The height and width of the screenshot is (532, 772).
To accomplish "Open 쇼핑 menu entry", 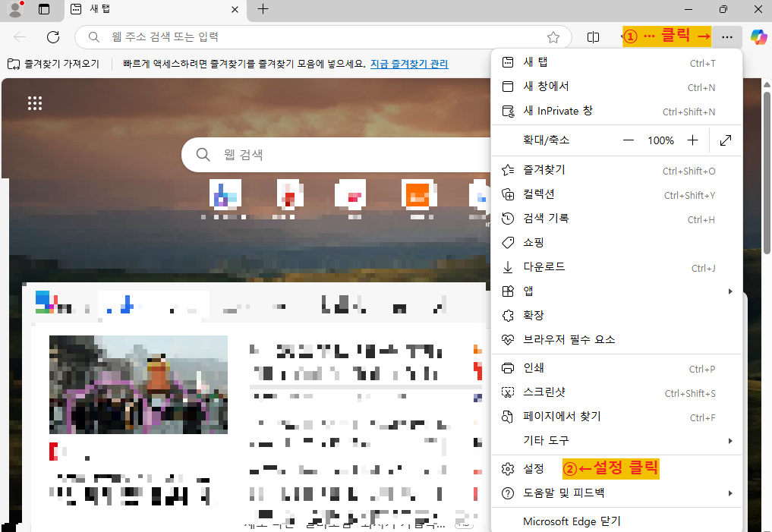I will point(616,243).
